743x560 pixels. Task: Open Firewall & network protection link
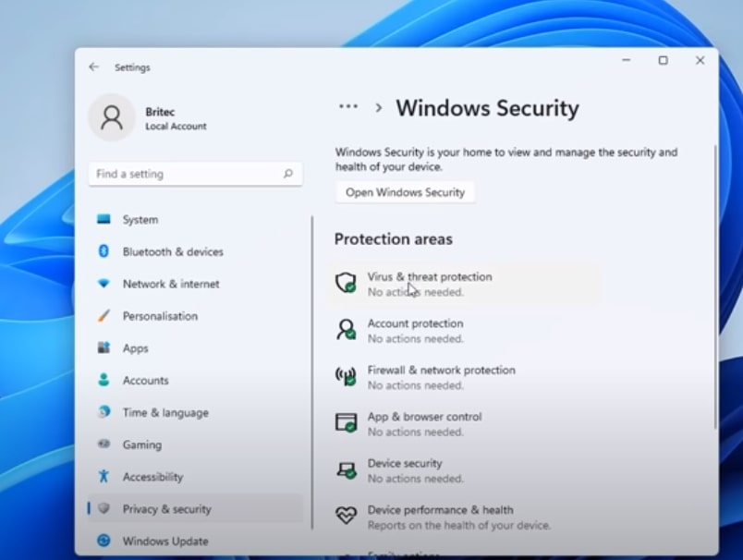442,370
